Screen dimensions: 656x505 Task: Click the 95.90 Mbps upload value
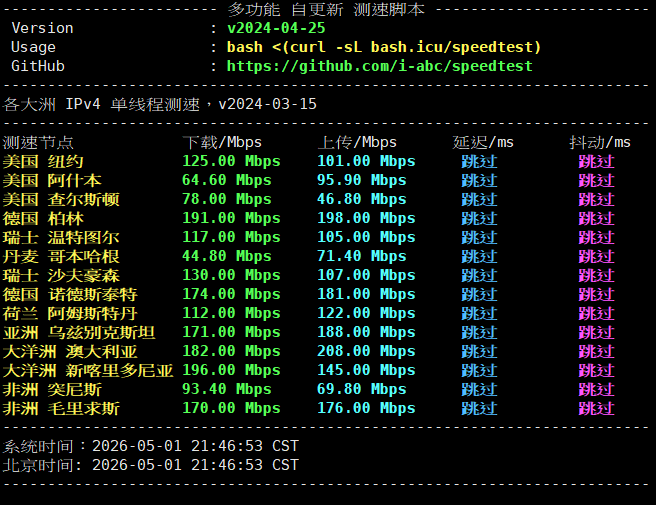[361, 180]
